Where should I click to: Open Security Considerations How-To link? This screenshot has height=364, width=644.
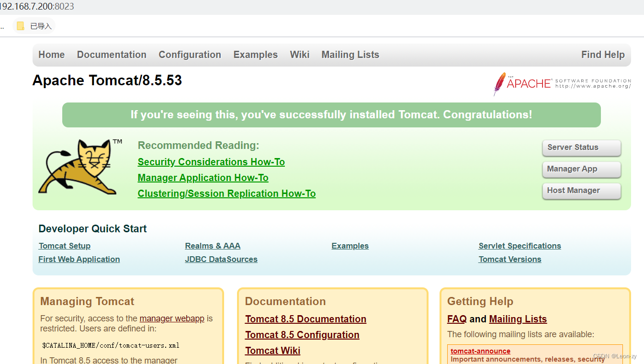coord(211,162)
